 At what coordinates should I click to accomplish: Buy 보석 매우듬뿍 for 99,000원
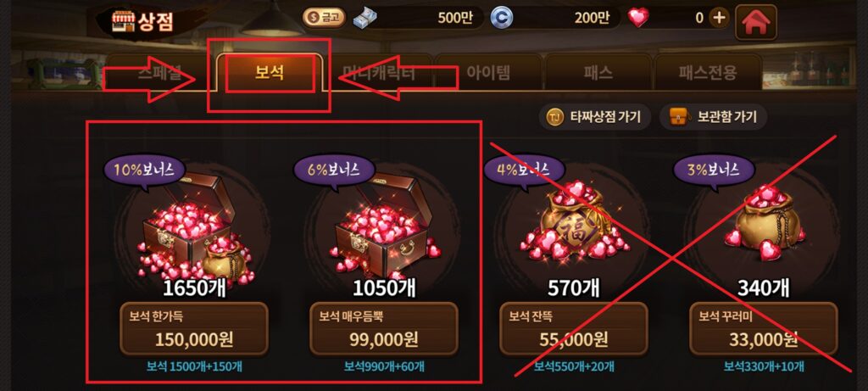click(x=384, y=329)
